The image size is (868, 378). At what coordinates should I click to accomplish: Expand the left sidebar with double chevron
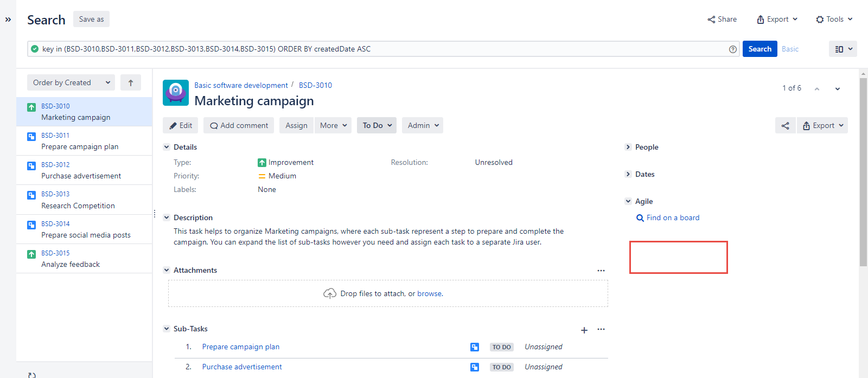click(8, 20)
